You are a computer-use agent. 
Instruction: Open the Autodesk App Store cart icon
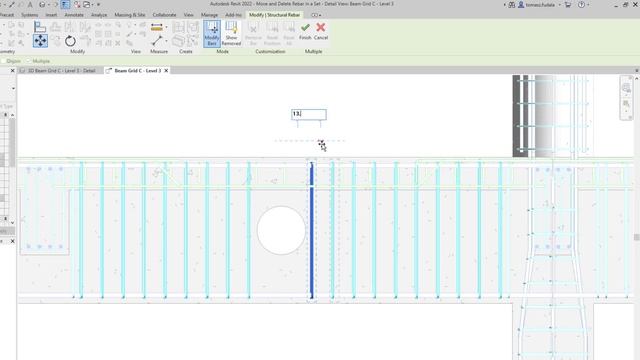[568, 5]
